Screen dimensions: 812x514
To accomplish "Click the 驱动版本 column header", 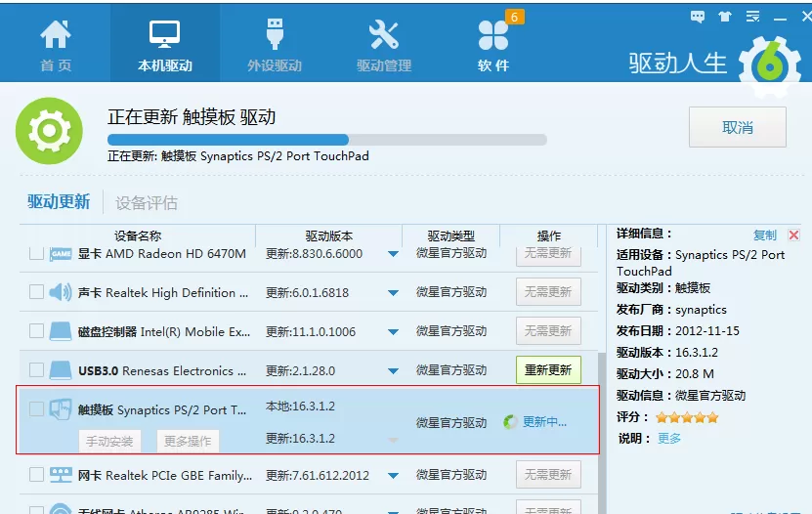I will [329, 236].
